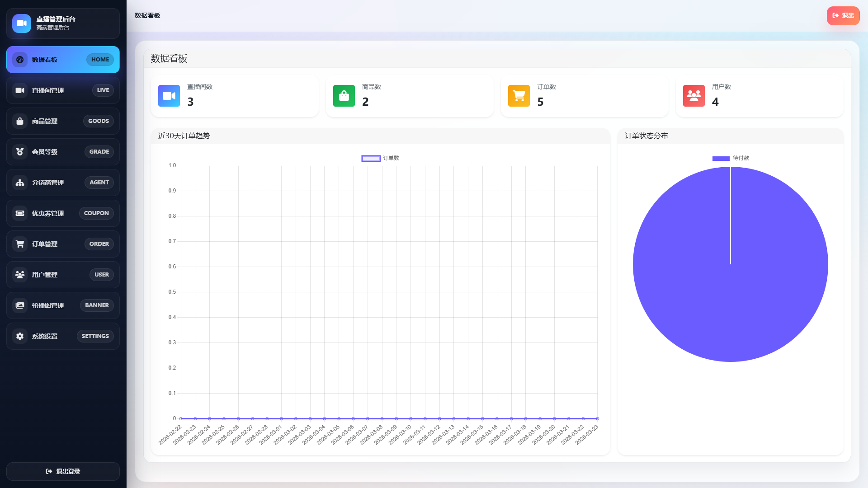Click the sitemap icon for 分销商管理
Screen dimensions: 868x488
(x=20, y=183)
